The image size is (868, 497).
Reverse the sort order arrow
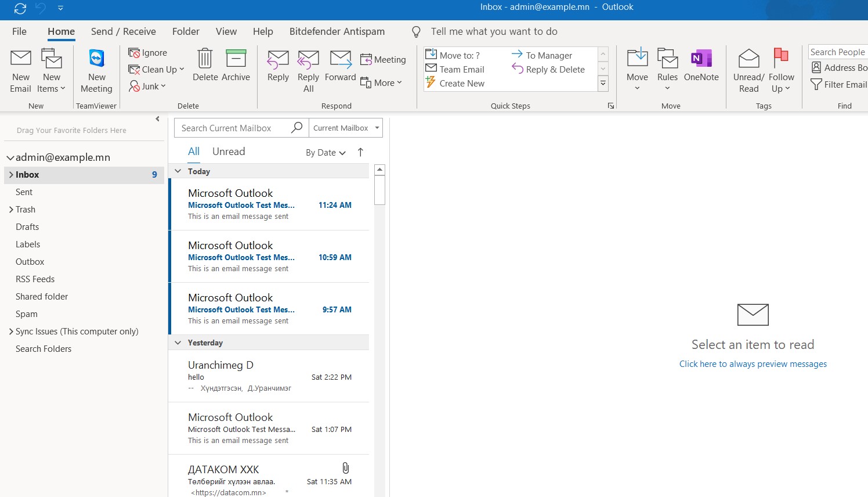pyautogui.click(x=360, y=152)
